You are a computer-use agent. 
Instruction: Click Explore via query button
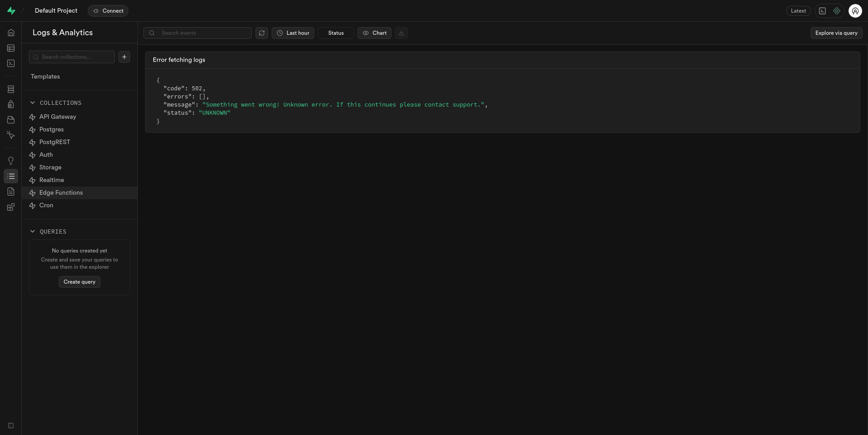point(836,33)
